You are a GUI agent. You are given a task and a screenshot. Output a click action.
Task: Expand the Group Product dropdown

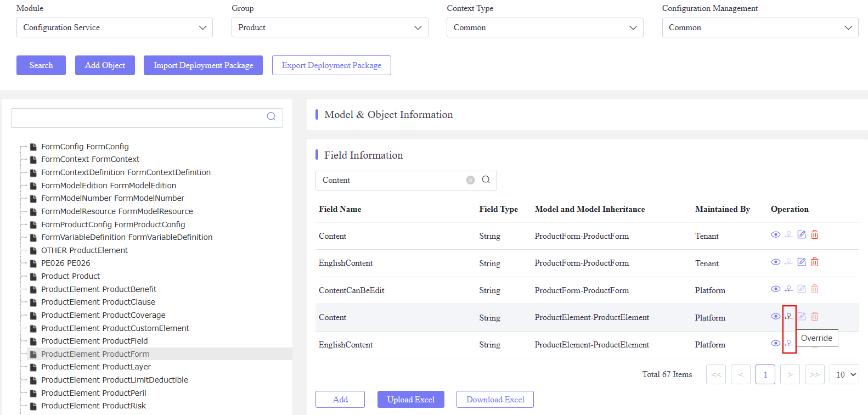point(329,27)
